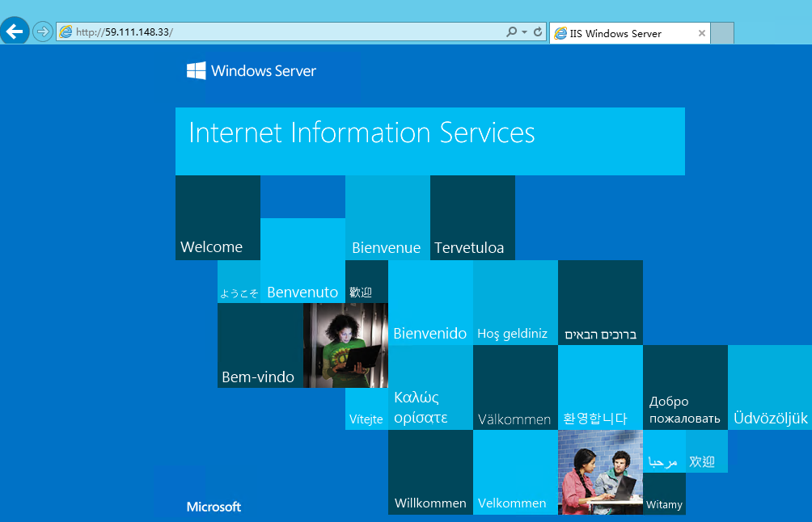Click the Добро пожаловать tile
Screen dimensions: 812x522
point(685,388)
